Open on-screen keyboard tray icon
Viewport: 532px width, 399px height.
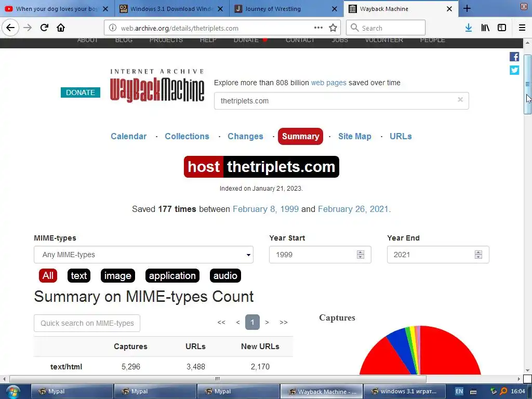(473, 392)
